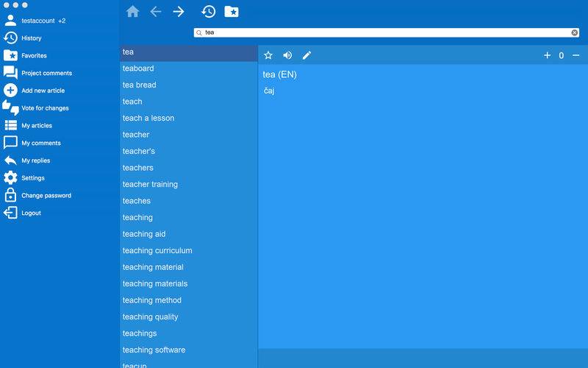Downvote the article with minus button
Screen dimensions: 588x368
point(576,55)
